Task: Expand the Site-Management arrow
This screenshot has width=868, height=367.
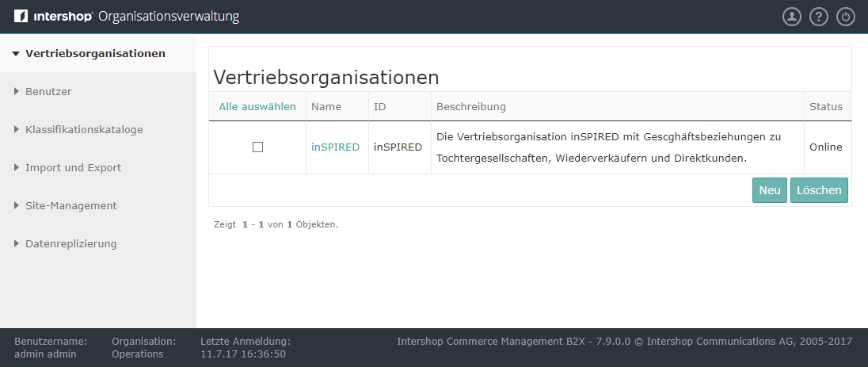Action: (16, 205)
